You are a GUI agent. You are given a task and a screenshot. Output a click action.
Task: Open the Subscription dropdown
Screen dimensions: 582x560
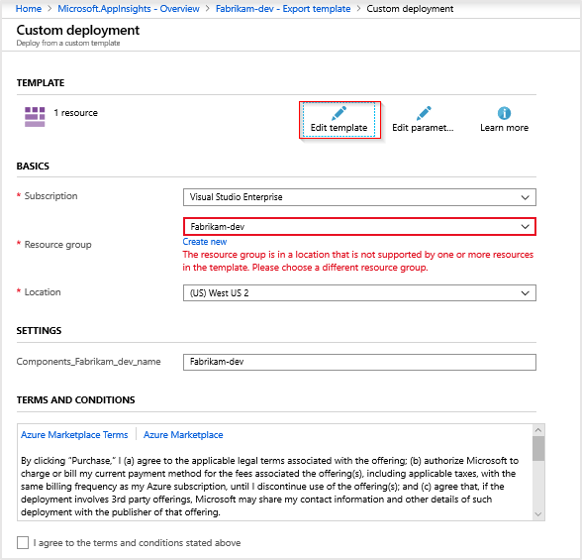tap(359, 197)
